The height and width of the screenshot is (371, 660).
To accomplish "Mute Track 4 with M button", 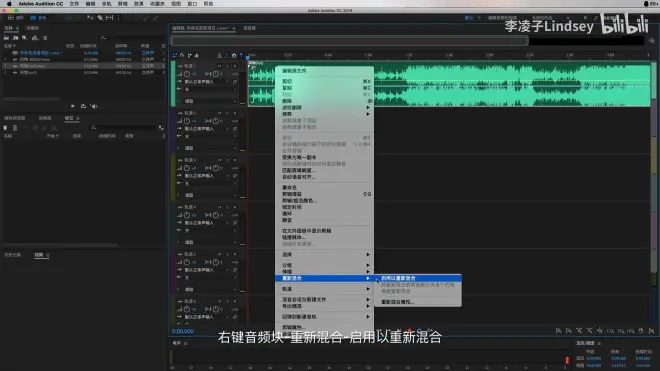I will click(220, 208).
